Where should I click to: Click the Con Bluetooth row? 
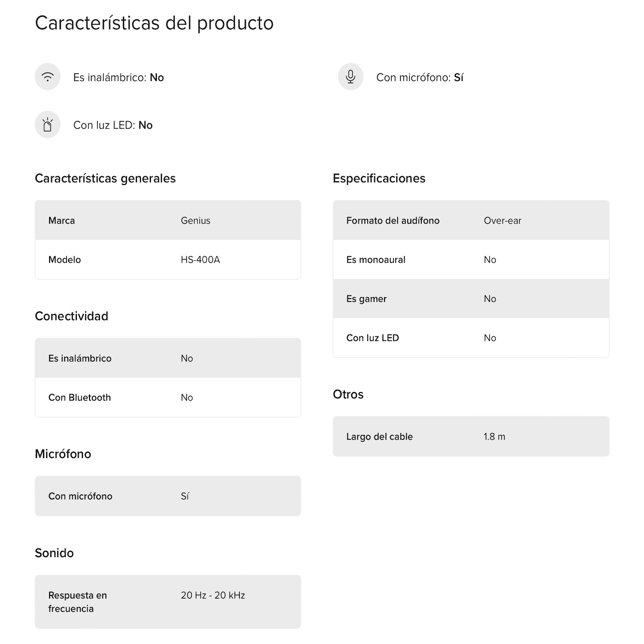click(x=168, y=397)
